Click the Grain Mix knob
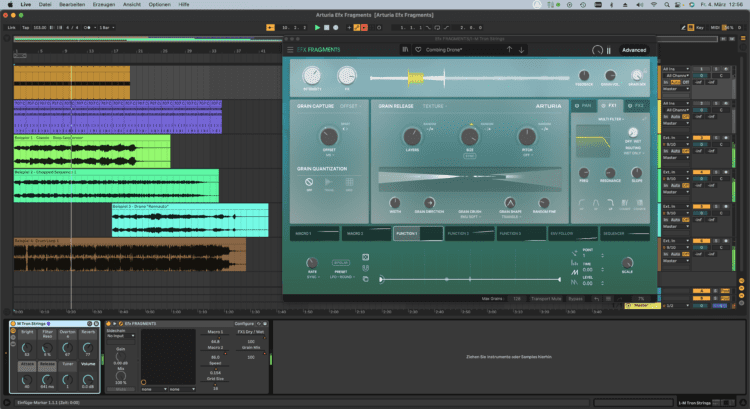Viewport: 750px width, 409px height. coord(637,76)
